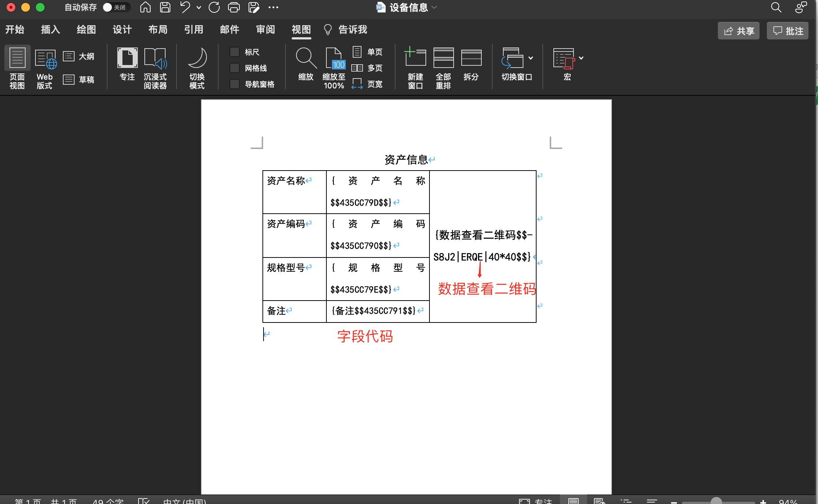The height and width of the screenshot is (504, 818).
Task: Open the Review tab (审阅)
Action: tap(265, 30)
